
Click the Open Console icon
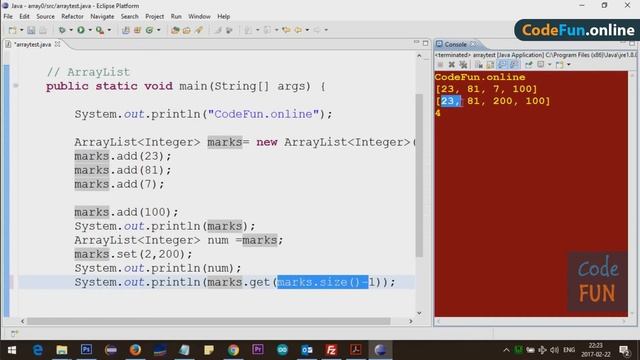[x=559, y=64]
